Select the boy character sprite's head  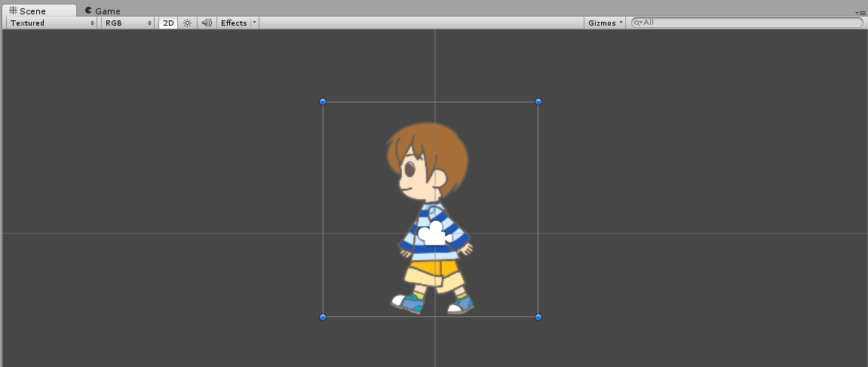click(427, 161)
